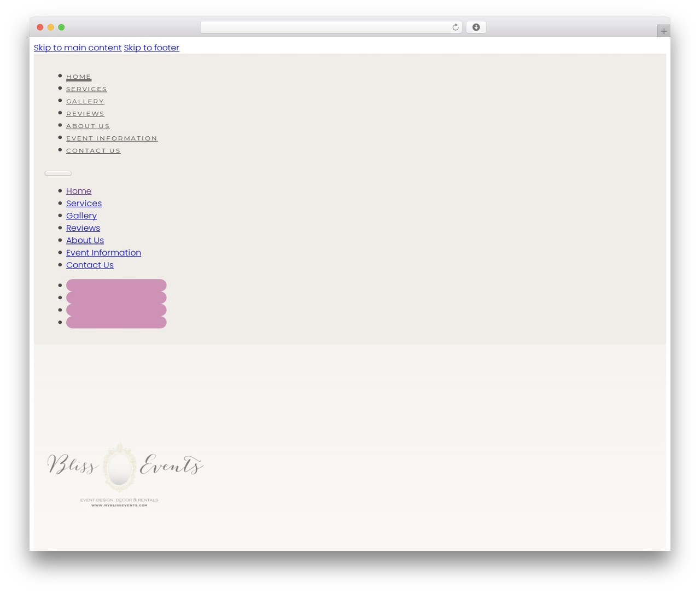The height and width of the screenshot is (593, 700).
Task: Click the browser address bar
Action: point(331,27)
